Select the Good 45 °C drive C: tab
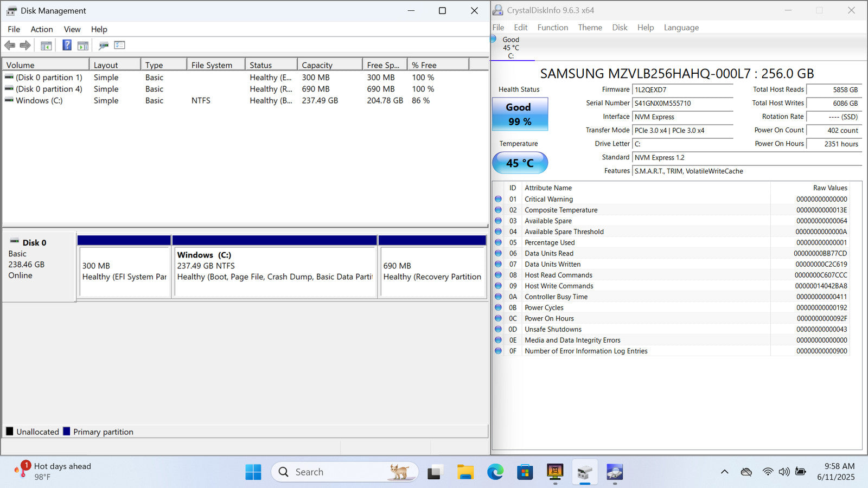The image size is (868, 488). point(512,48)
